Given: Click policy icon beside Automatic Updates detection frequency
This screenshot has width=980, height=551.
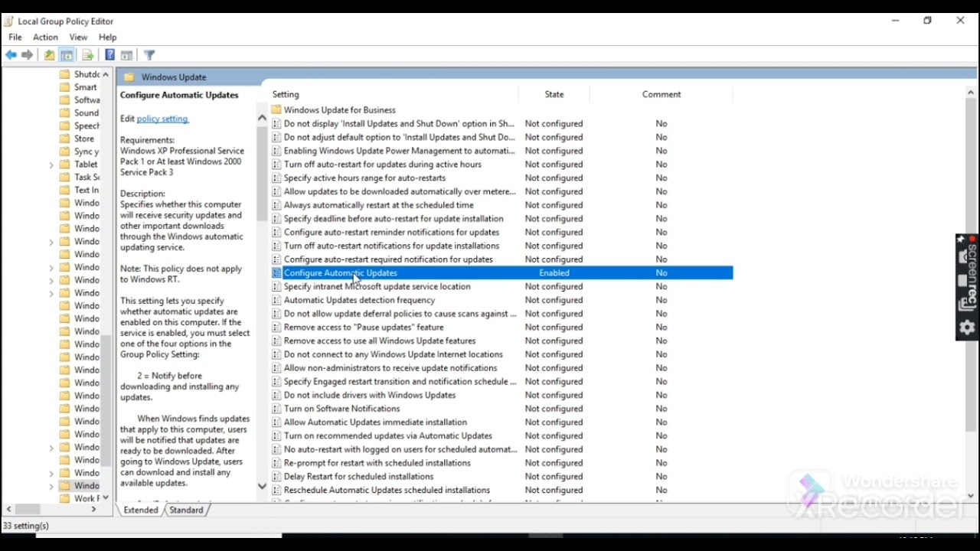Looking at the screenshot, I should pyautogui.click(x=276, y=300).
